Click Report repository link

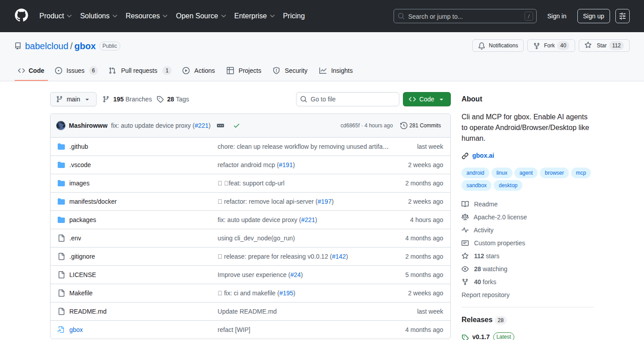click(x=485, y=295)
